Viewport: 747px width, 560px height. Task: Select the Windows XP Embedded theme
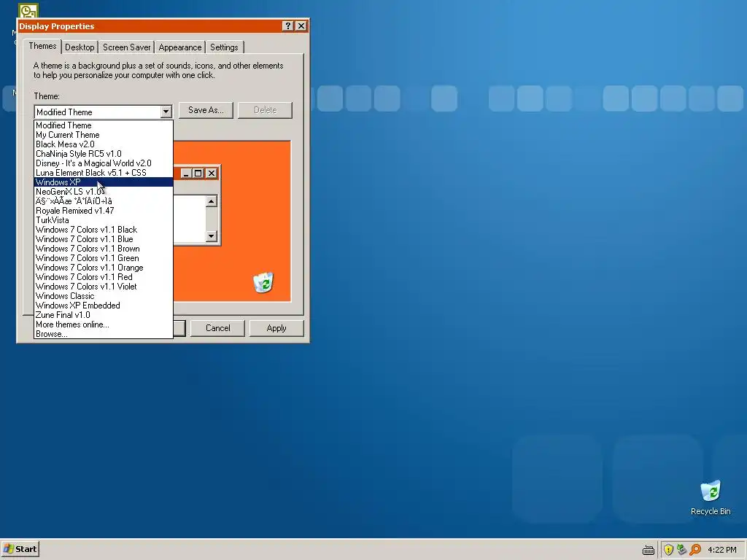pyautogui.click(x=104, y=306)
